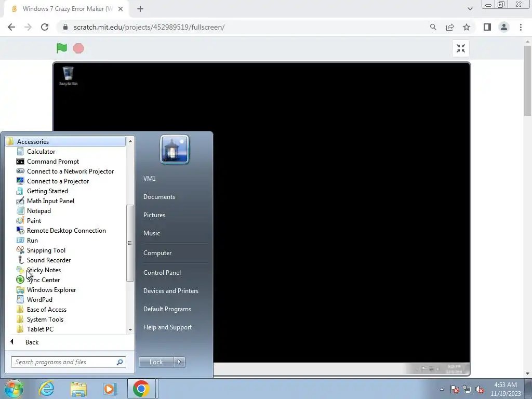The image size is (532, 399).
Task: Open Chrome tab search dropdown
Action: (470, 9)
